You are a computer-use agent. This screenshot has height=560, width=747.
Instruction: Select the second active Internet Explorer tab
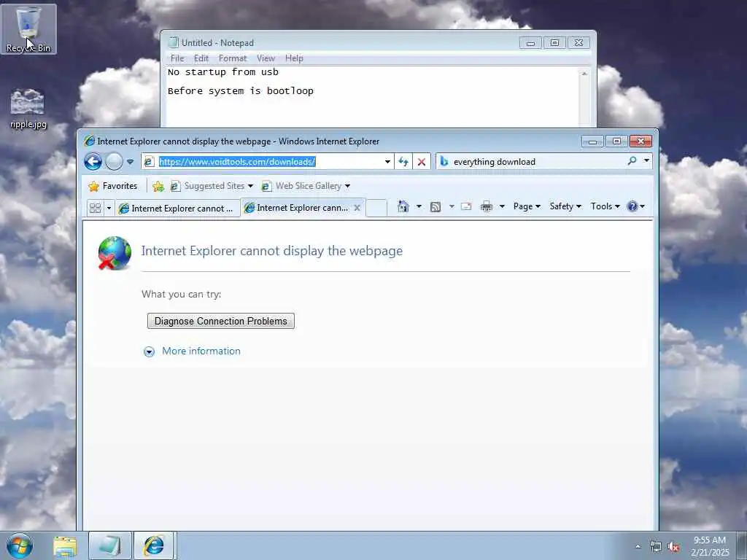point(298,208)
